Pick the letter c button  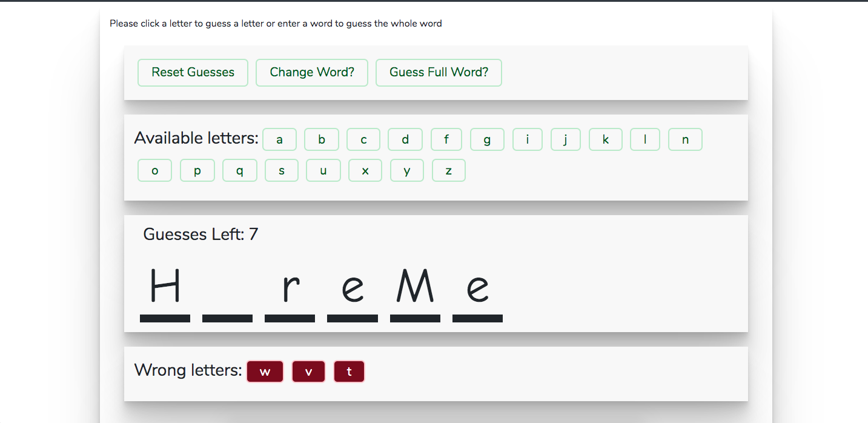point(363,139)
